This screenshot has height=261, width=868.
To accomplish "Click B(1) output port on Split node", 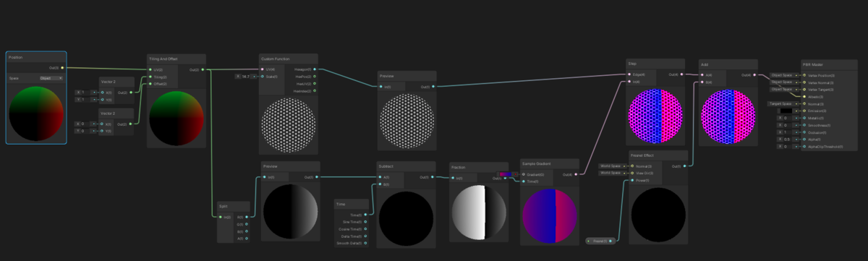I will click(x=247, y=231).
